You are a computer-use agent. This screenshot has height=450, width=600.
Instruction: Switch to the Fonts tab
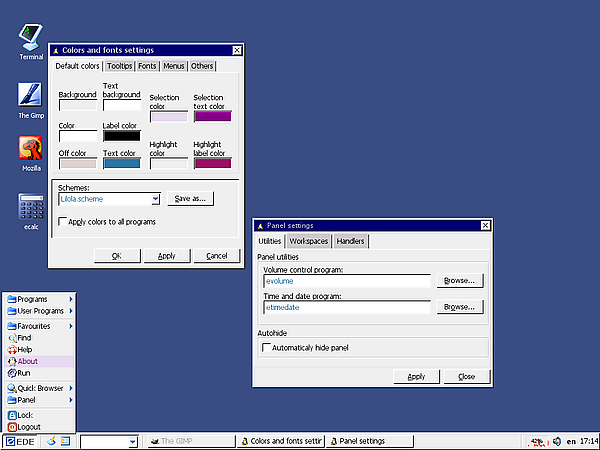tap(147, 67)
